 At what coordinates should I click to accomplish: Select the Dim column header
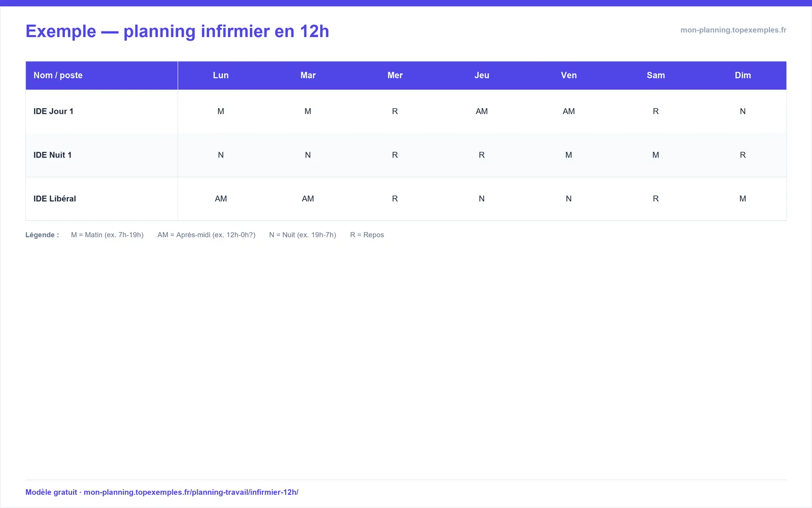tap(743, 75)
